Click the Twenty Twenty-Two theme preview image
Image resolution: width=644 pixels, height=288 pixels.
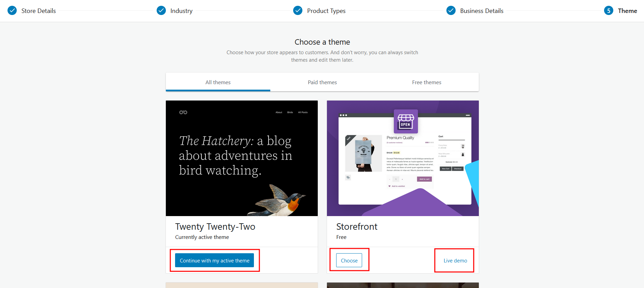242,158
